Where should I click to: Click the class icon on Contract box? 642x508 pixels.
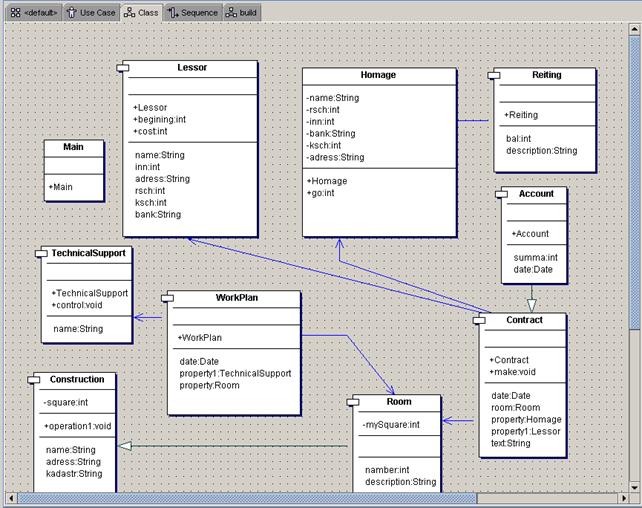click(x=479, y=320)
